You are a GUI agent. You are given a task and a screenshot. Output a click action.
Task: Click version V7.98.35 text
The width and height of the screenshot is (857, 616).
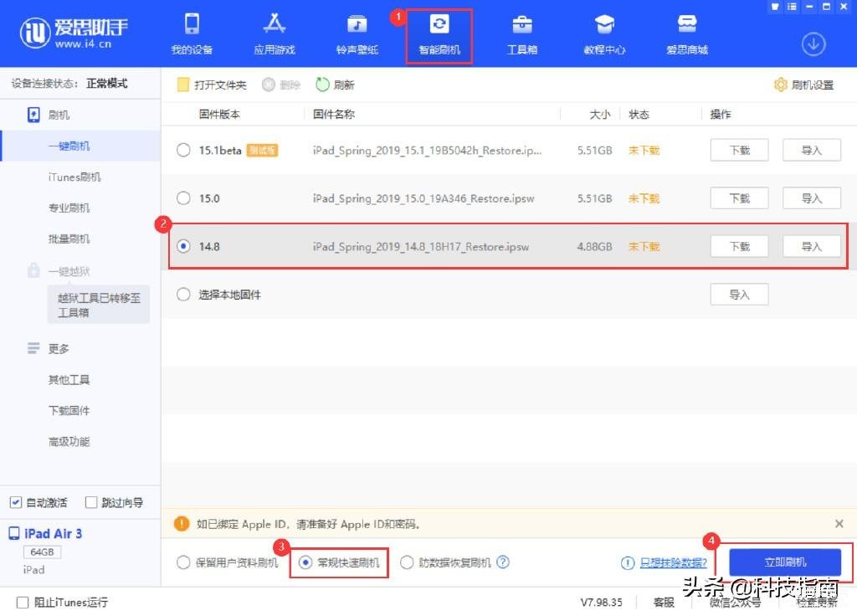click(601, 603)
